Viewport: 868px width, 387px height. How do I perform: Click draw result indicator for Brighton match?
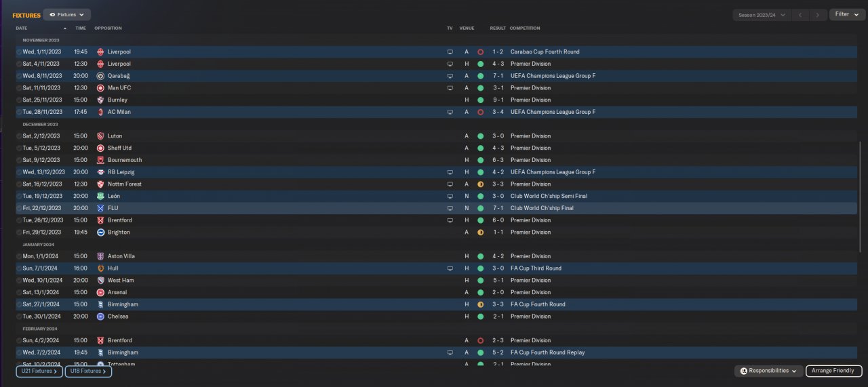click(x=480, y=232)
